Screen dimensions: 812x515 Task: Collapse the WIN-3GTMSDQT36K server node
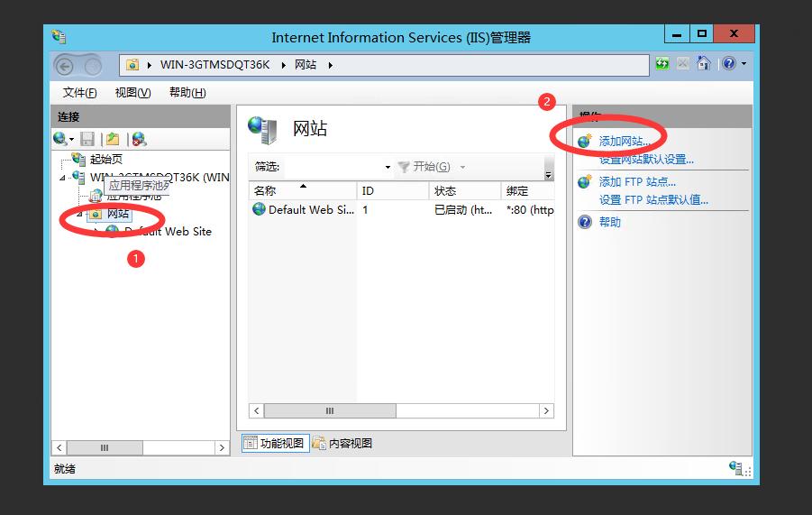(x=63, y=178)
